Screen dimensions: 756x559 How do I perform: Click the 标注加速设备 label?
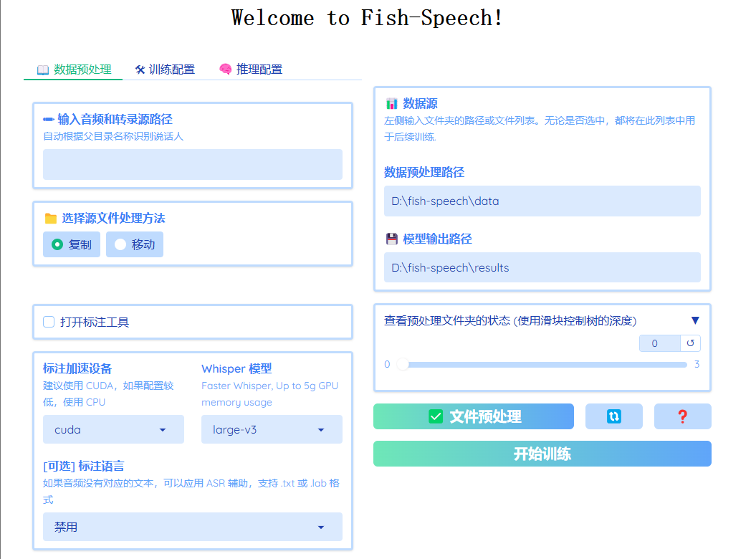pos(77,368)
